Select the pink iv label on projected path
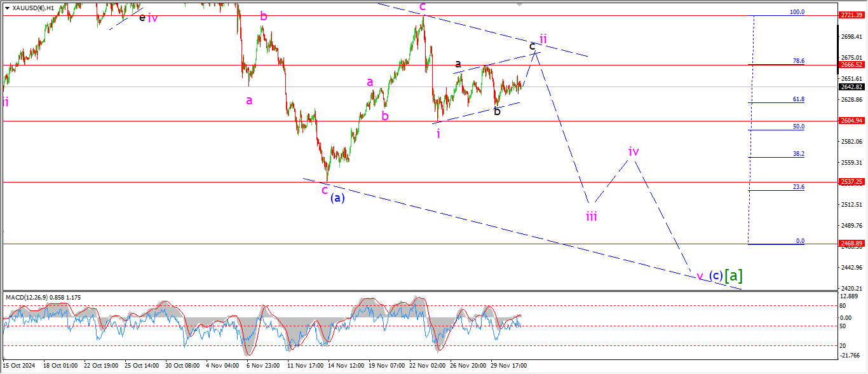Viewport: 868px width, 374px height. (634, 151)
